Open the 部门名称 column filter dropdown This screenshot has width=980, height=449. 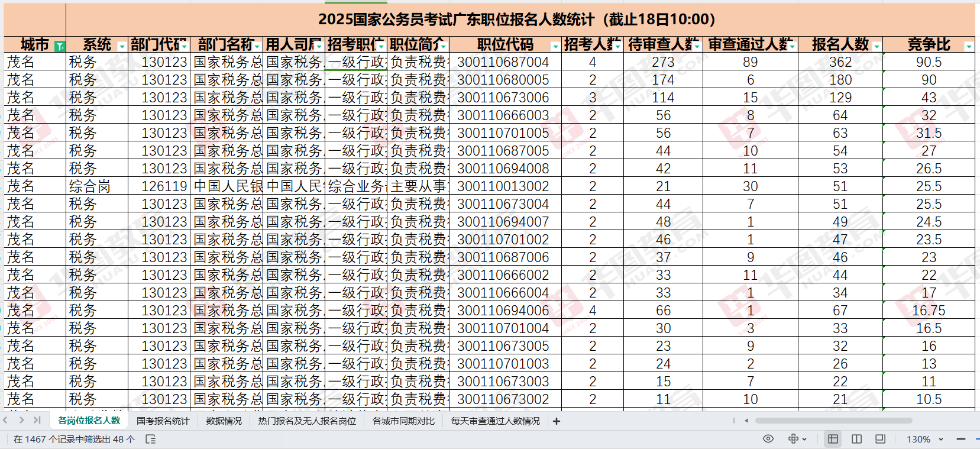click(x=257, y=46)
